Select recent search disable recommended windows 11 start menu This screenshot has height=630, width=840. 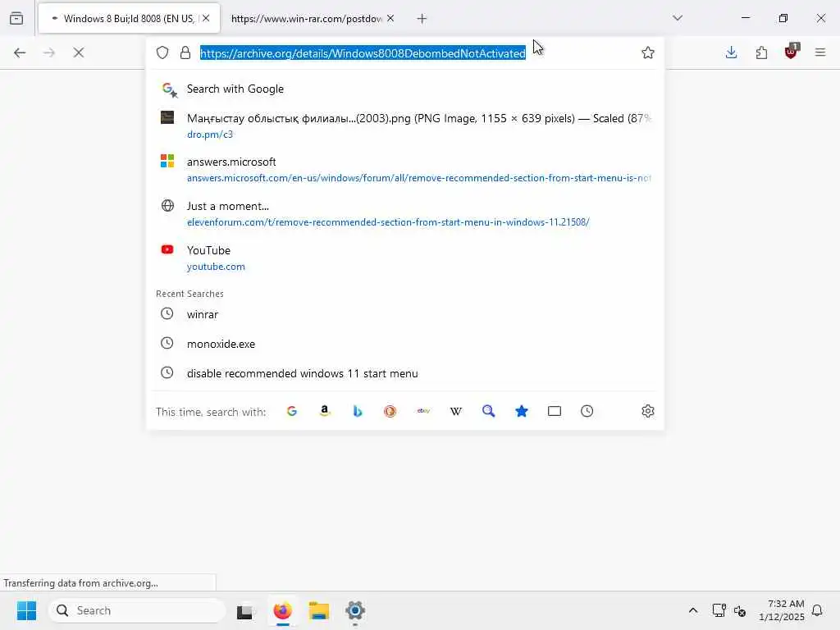point(404,373)
